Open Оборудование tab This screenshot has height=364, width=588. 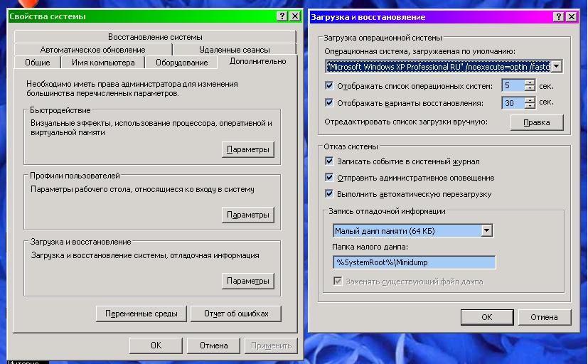pyautogui.click(x=181, y=63)
